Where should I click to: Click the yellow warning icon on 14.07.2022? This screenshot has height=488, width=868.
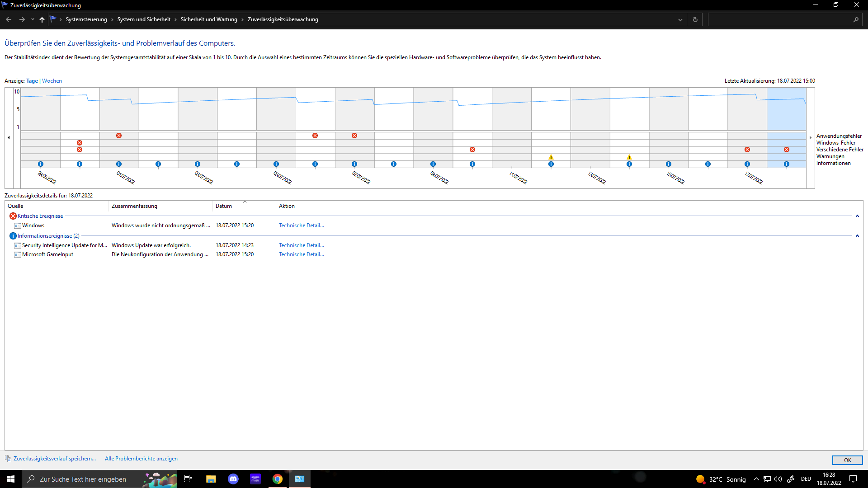pyautogui.click(x=629, y=157)
